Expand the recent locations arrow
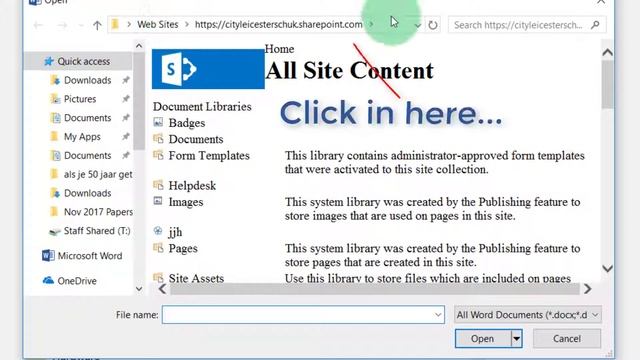The height and width of the screenshot is (360, 640). click(81, 26)
